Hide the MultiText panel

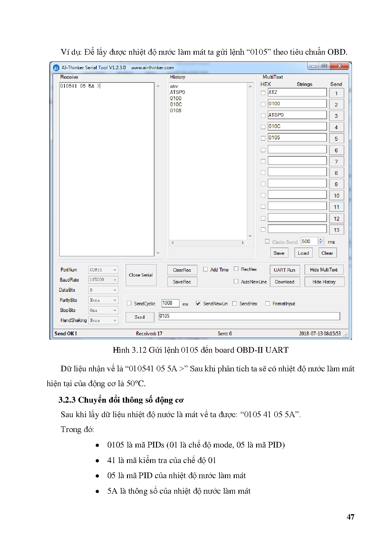tap(324, 270)
